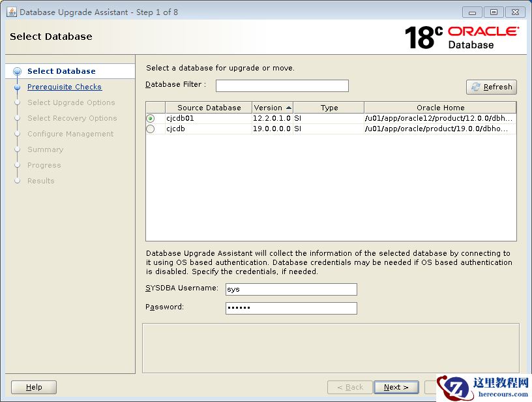Click version 12.2.0.1.0 cell
This screenshot has height=402, width=532.
point(272,118)
